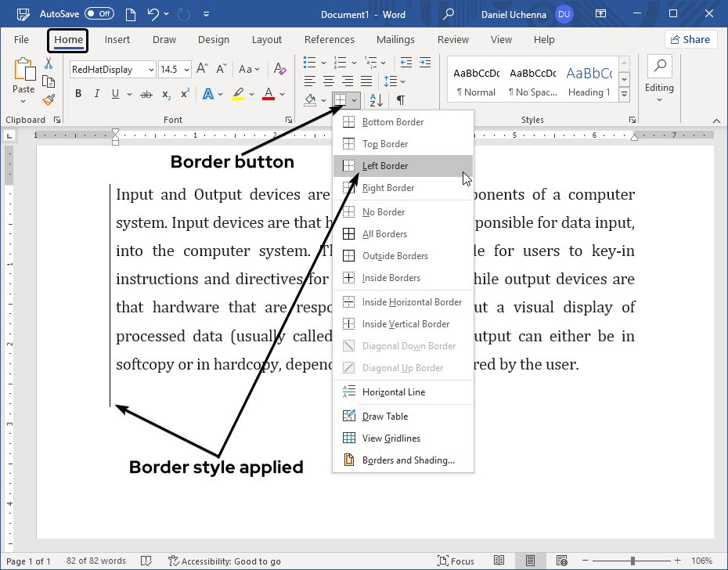Expand the Styles gallery more arrow
Viewport: 728px width, 570px height.
(624, 95)
